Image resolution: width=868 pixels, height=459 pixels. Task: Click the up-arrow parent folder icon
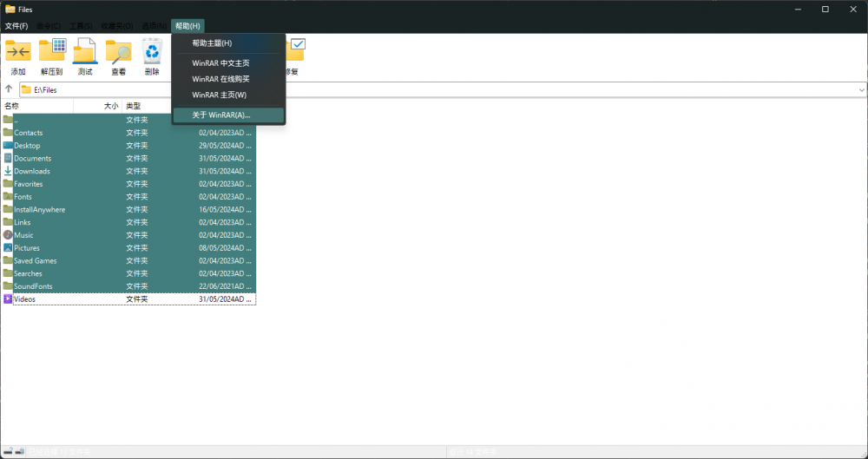click(x=9, y=89)
